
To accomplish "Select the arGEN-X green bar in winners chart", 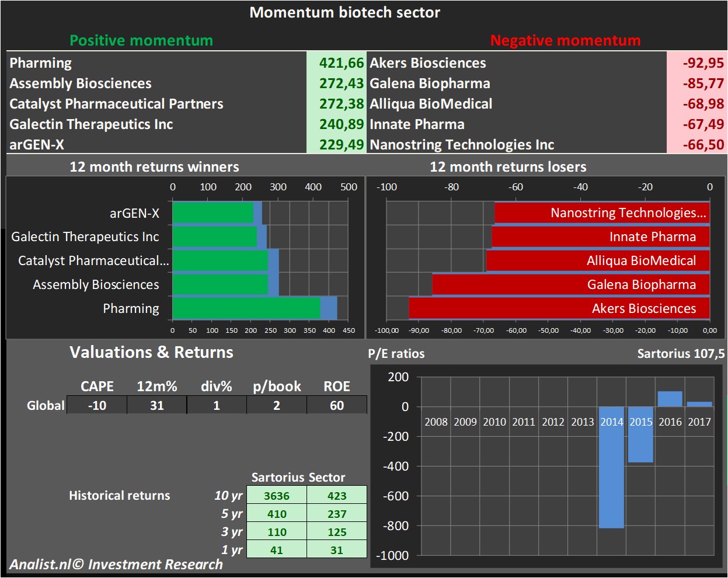I will pos(213,213).
